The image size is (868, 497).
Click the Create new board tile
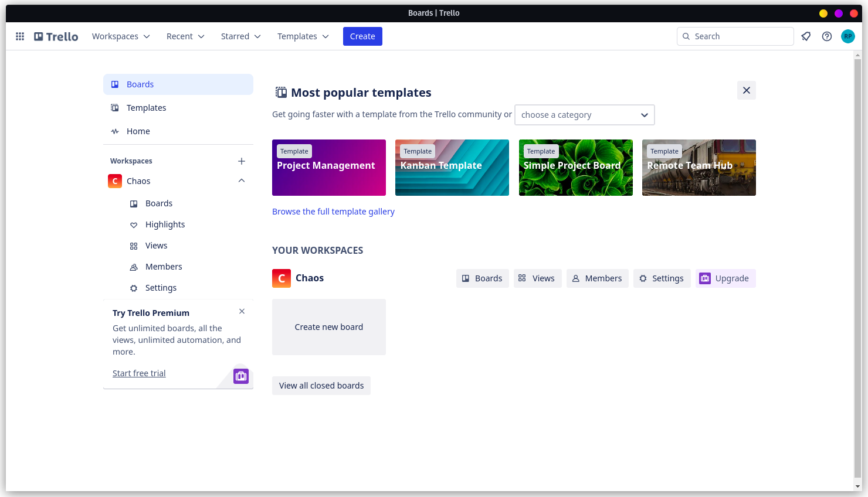(328, 326)
